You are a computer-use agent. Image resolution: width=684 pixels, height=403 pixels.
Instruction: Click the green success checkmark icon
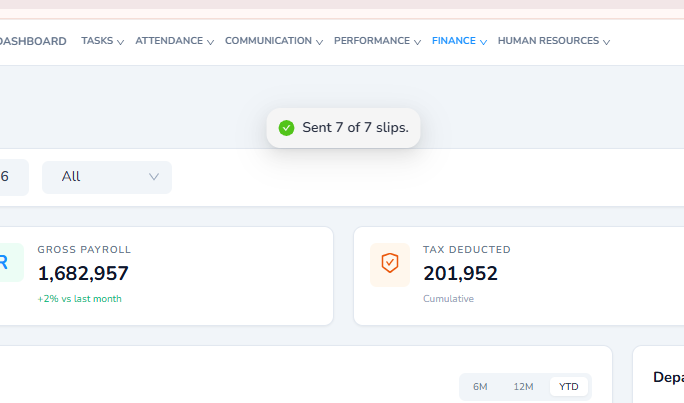click(286, 128)
